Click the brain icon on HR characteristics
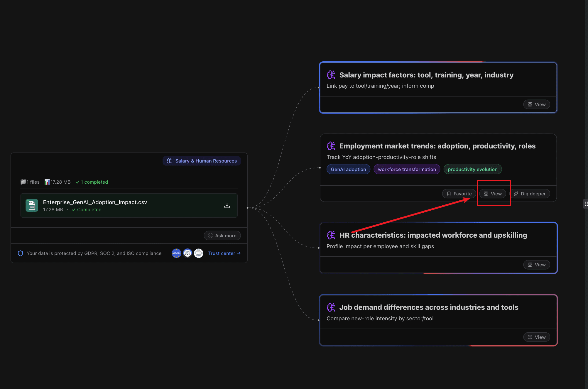 coord(331,235)
